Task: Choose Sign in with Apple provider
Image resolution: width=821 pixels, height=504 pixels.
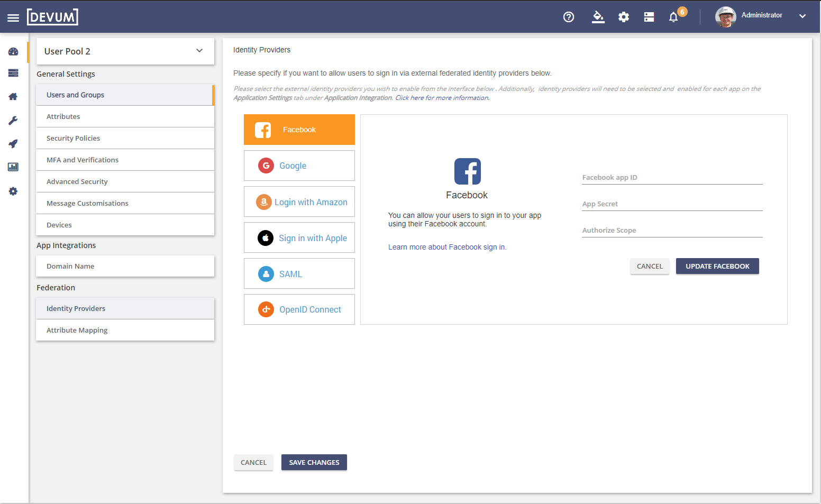Action: click(x=299, y=237)
